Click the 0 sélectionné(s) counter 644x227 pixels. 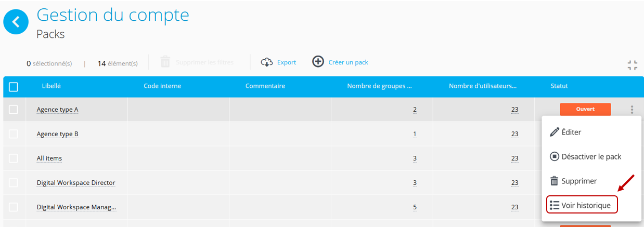(x=49, y=63)
